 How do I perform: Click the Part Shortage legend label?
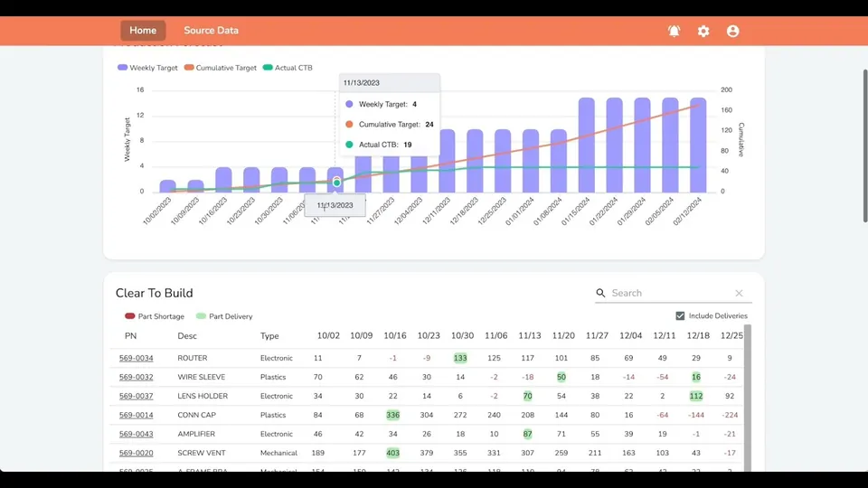coord(161,316)
